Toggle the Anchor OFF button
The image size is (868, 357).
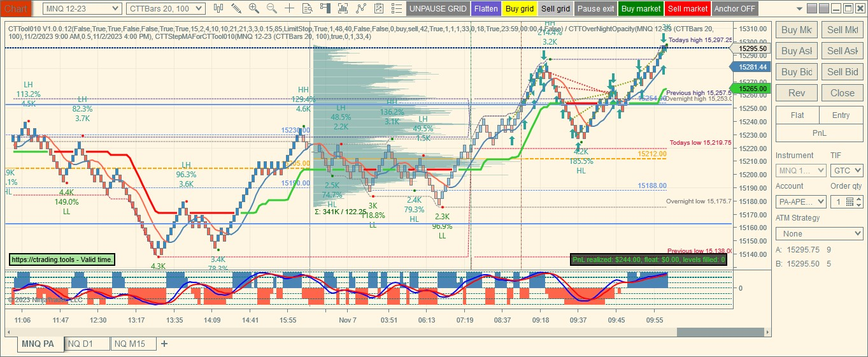click(x=735, y=9)
